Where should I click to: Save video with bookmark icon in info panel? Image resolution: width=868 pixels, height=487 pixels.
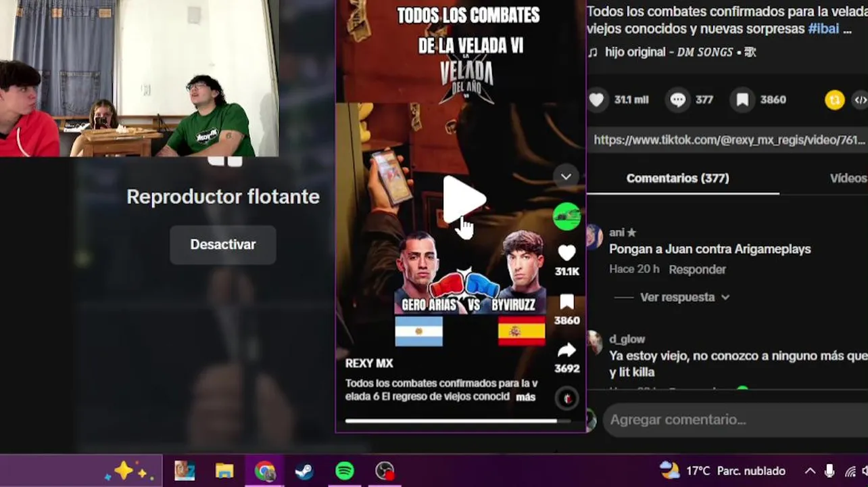pos(742,100)
